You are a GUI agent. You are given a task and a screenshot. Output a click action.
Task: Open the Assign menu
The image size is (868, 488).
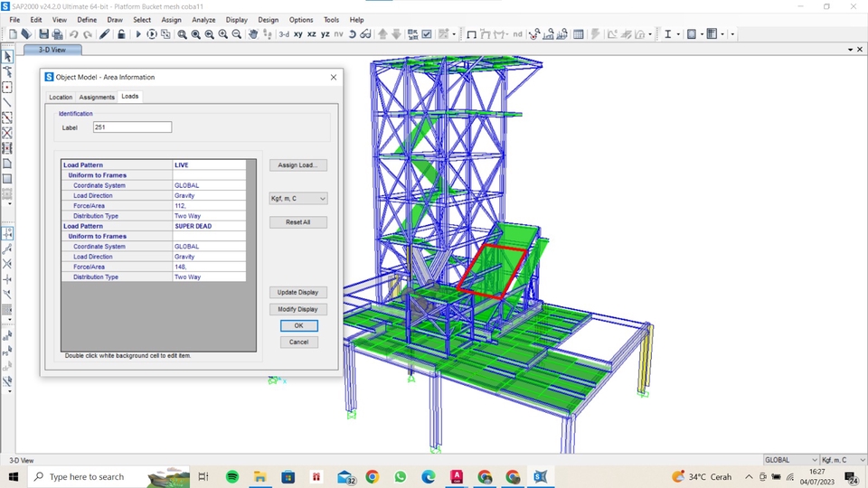[x=171, y=19]
